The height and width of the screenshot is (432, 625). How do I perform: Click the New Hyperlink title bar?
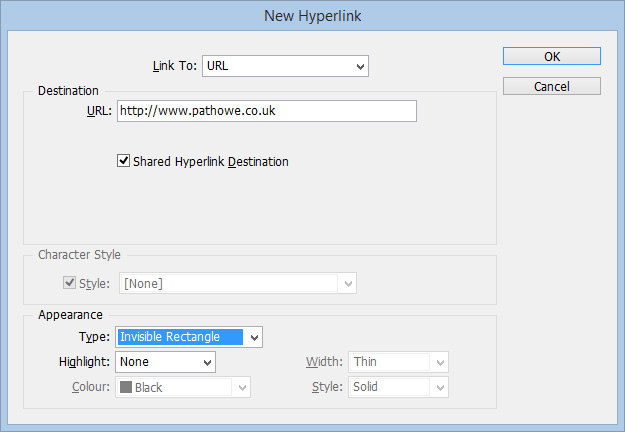coord(312,16)
